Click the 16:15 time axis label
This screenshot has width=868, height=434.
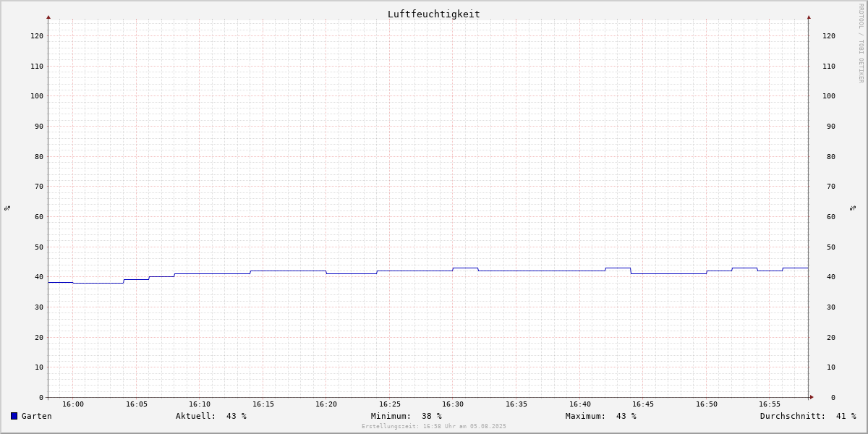coord(263,404)
